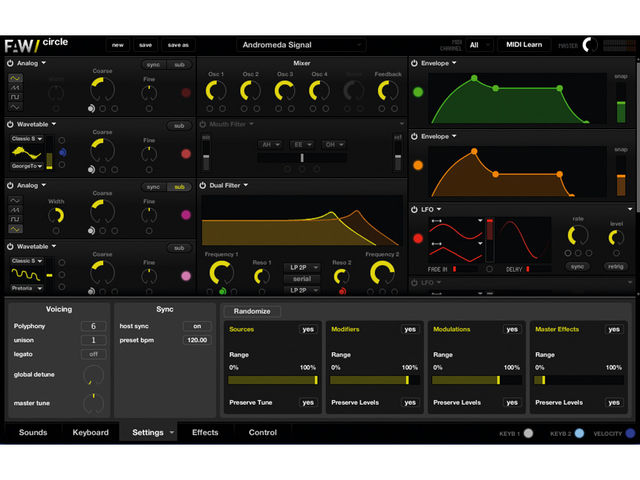The width and height of the screenshot is (640, 480).
Task: Open the LFO type dropdown
Action: pyautogui.click(x=431, y=209)
